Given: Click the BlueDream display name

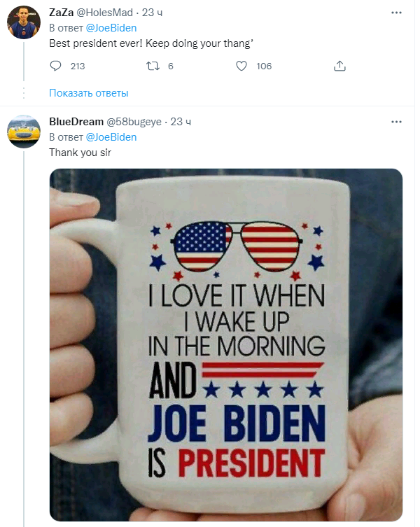Looking at the screenshot, I should [x=76, y=122].
